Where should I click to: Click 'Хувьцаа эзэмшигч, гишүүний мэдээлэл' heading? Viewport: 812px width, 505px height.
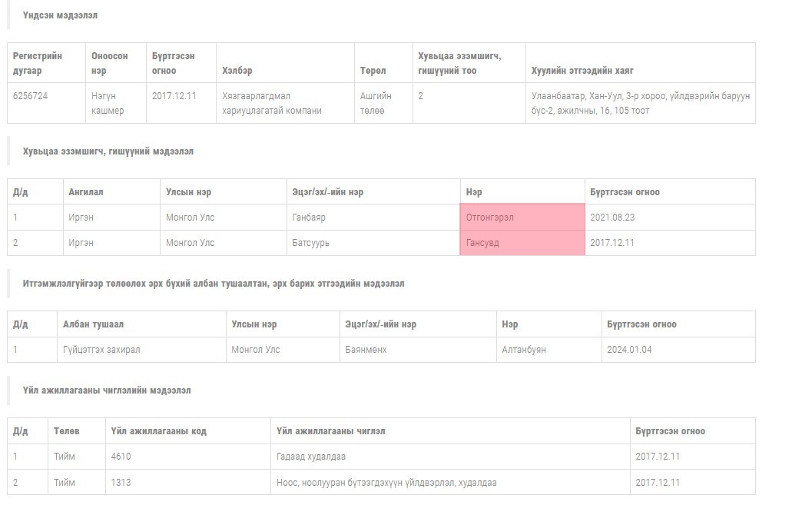(108, 151)
